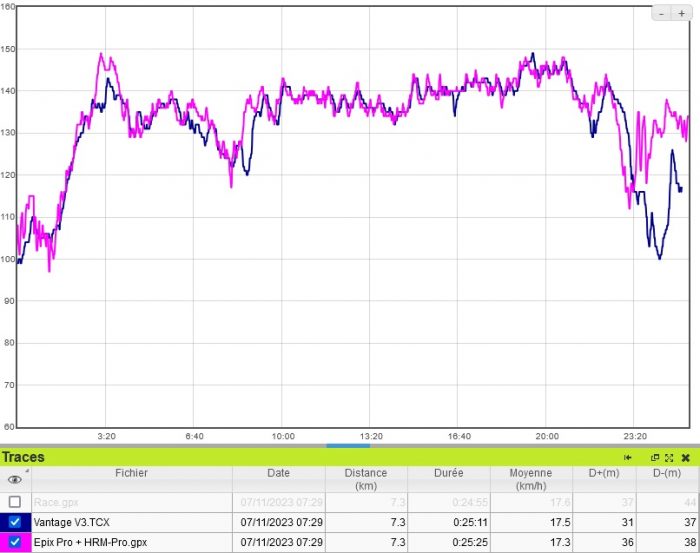Click the blue panel splitter handle above Traces
Image resolution: width=700 pixels, height=553 pixels.
(348, 446)
